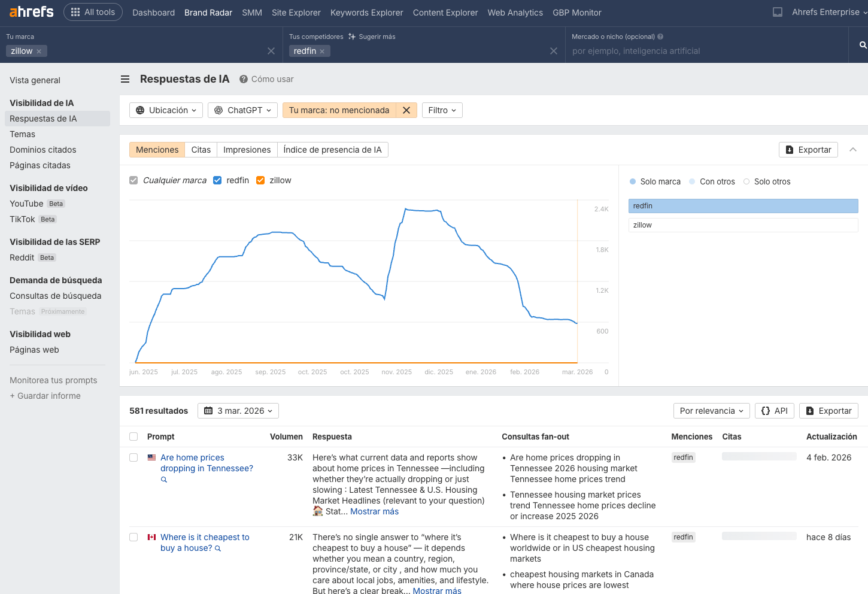Viewport: 868px width, 594px height.
Task: Open the 'Por relevancia' sort dropdown
Action: [711, 411]
